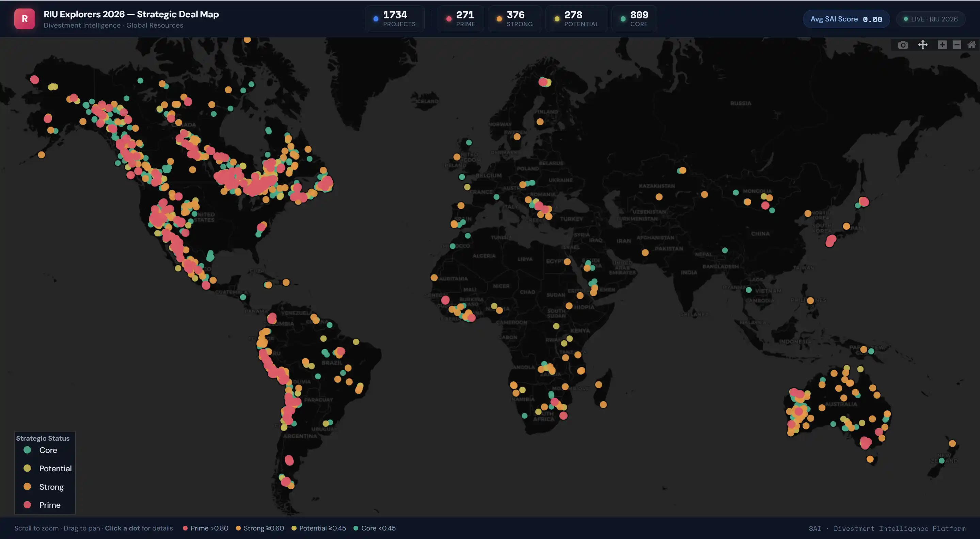Reset map view with home icon
The width and height of the screenshot is (980, 539).
pos(971,45)
